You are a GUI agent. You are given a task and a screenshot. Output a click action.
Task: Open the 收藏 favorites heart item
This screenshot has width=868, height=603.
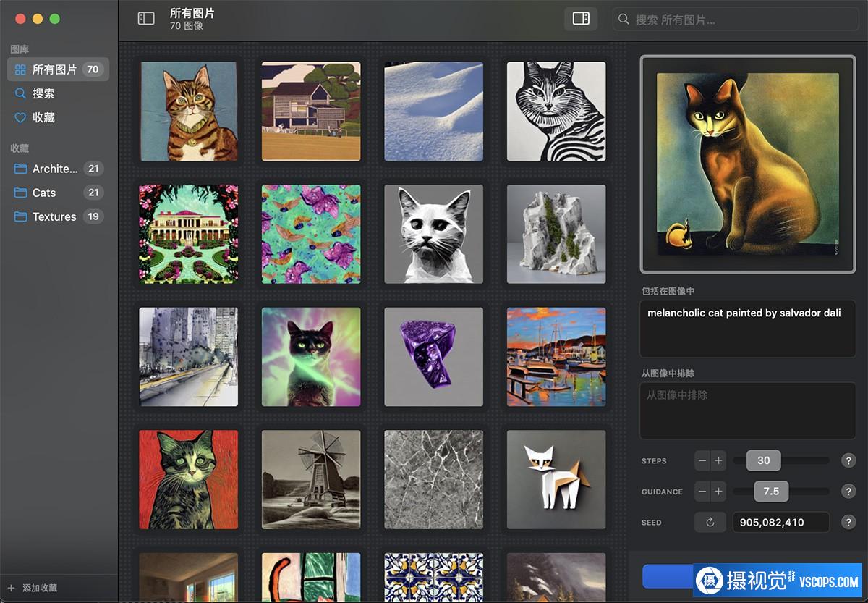(43, 117)
